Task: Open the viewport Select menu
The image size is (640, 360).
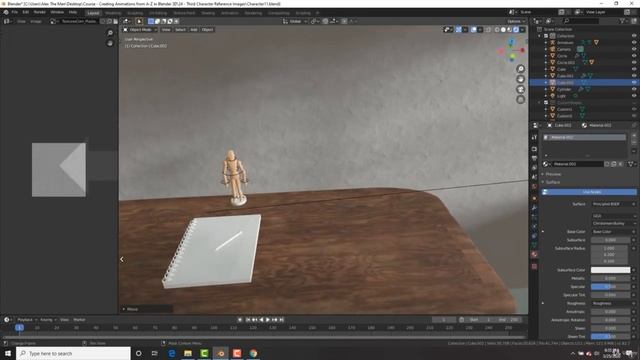Action: point(180,30)
